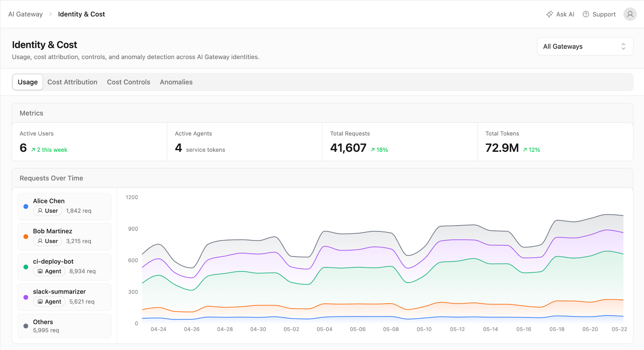Click the Ask AI sparkle icon

click(x=549, y=14)
